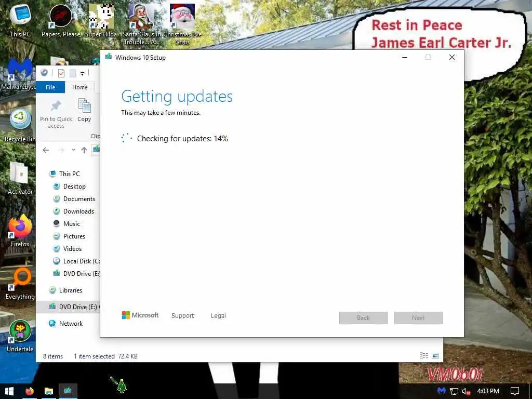Click the Legal link in Setup
This screenshot has width=532, height=399.
point(218,316)
